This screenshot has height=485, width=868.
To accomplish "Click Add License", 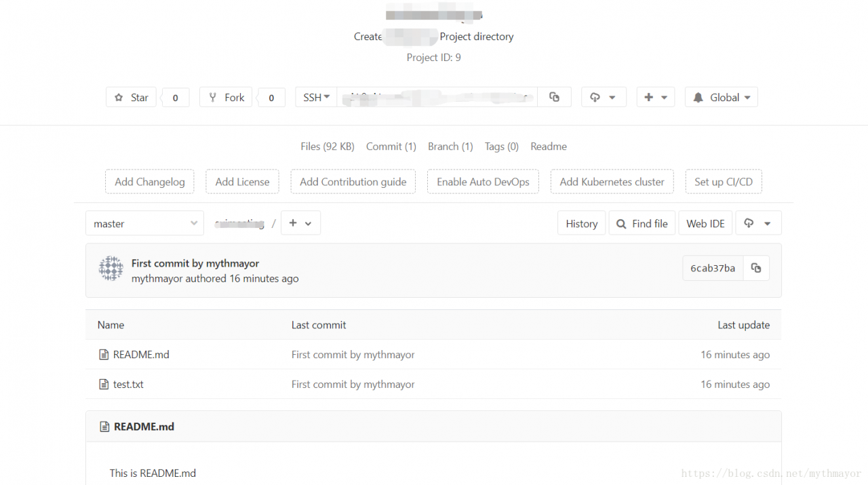I will 242,182.
